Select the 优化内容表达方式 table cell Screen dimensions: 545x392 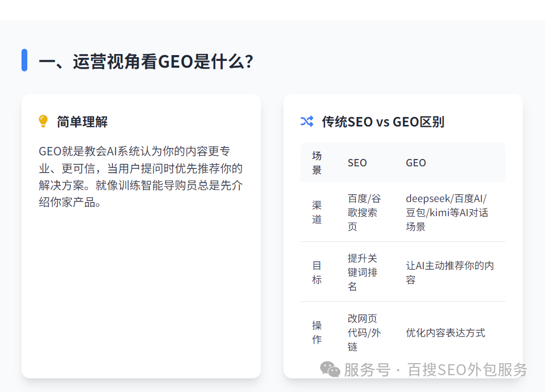pyautogui.click(x=445, y=333)
